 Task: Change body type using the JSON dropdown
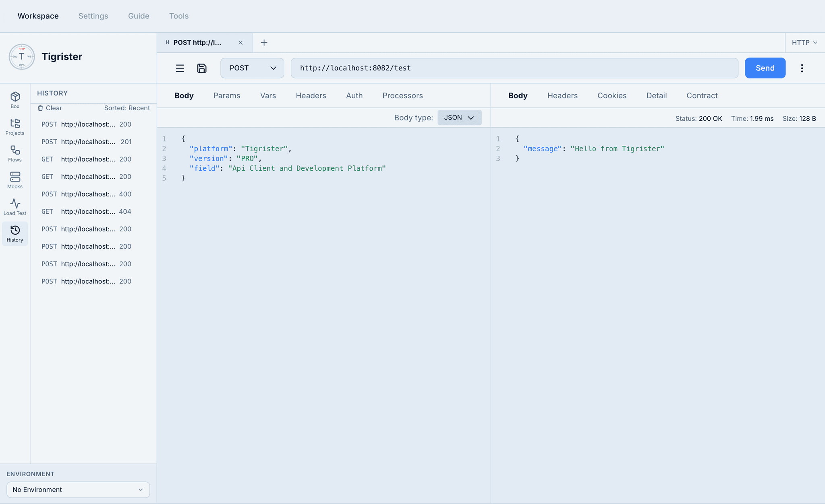pos(459,117)
